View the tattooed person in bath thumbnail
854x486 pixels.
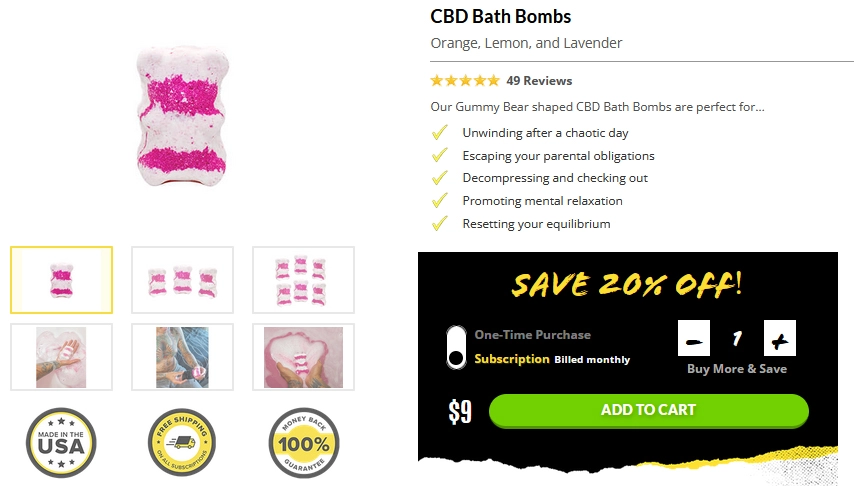coord(182,357)
